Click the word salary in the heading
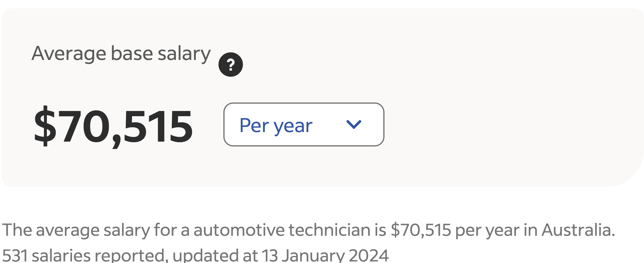Viewport: 644px width, 263px height. [184, 54]
